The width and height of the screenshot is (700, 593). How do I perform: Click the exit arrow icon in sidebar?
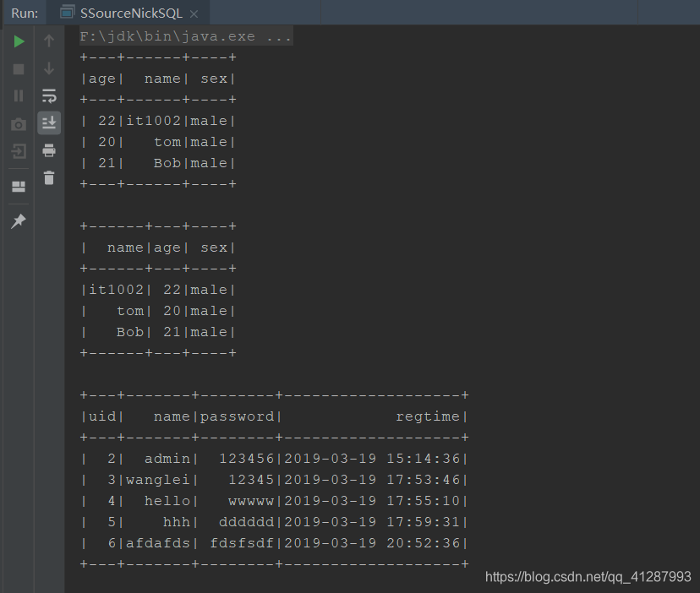point(19,152)
